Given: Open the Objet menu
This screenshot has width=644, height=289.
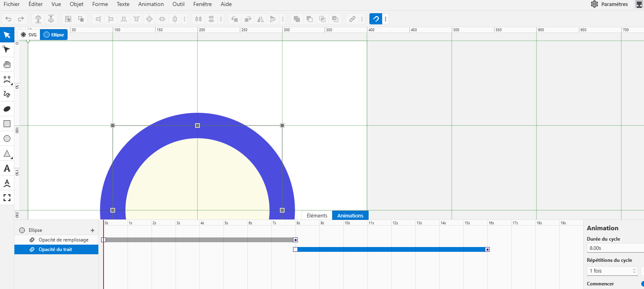Looking at the screenshot, I should click(76, 4).
